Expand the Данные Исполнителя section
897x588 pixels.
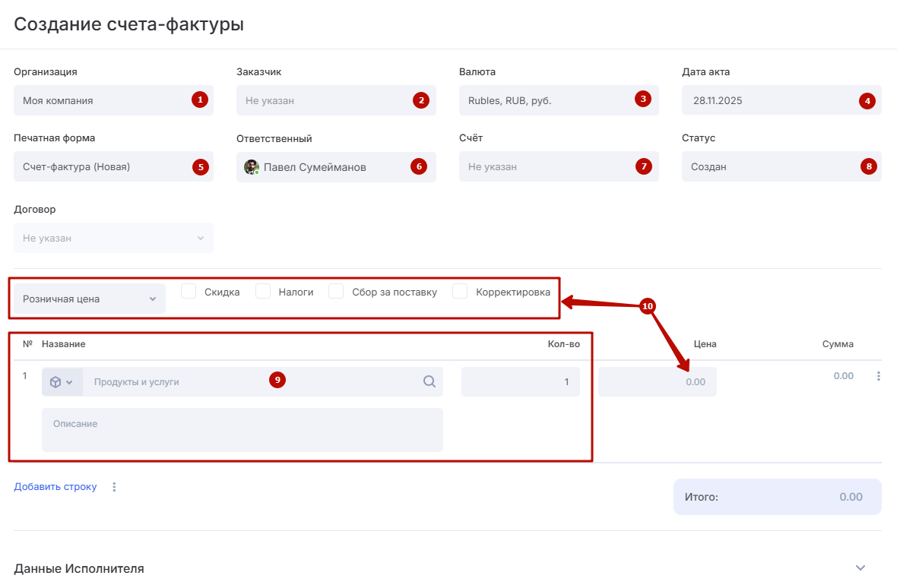(x=861, y=567)
